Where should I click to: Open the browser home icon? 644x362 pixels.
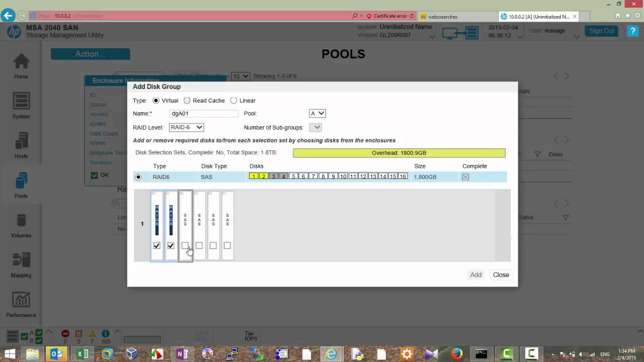(x=617, y=16)
